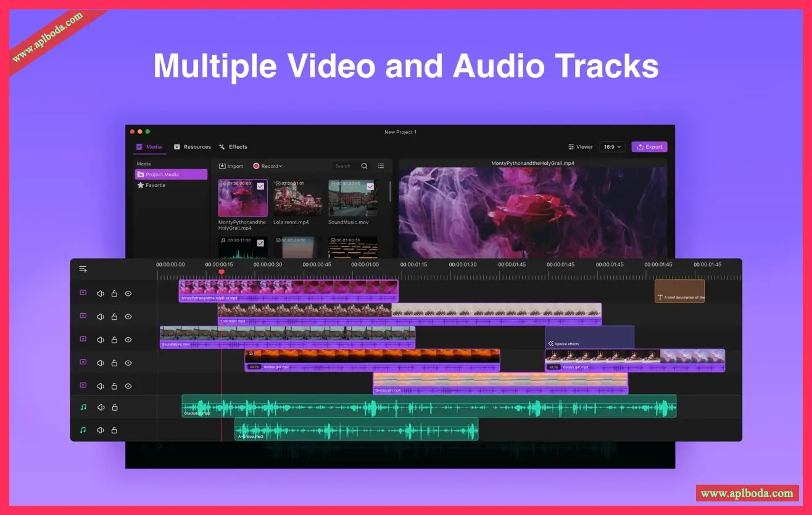The image size is (812, 515).
Task: Select the SoundMusic.mov media thumbnail
Action: 353,198
